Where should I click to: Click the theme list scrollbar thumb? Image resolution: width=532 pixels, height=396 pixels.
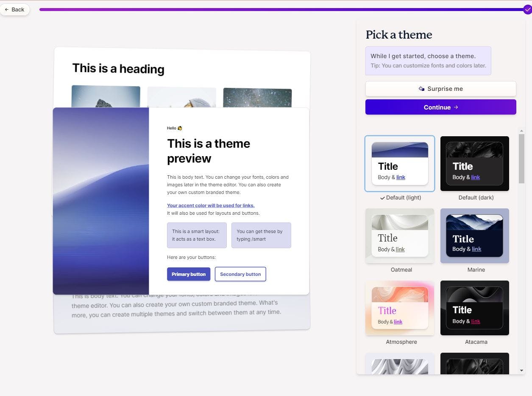pyautogui.click(x=521, y=159)
